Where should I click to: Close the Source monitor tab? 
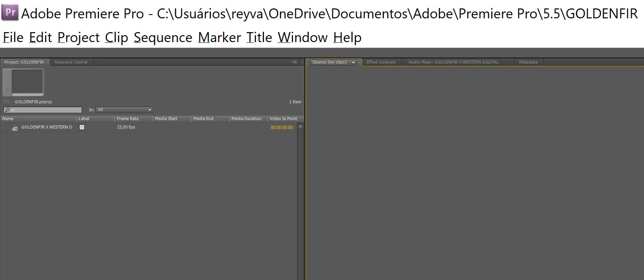[359, 62]
